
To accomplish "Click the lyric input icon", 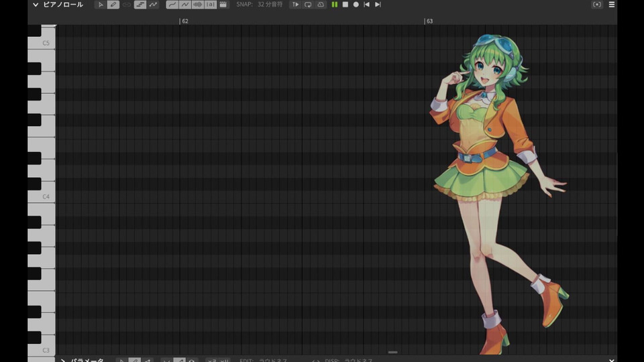I will (x=211, y=5).
